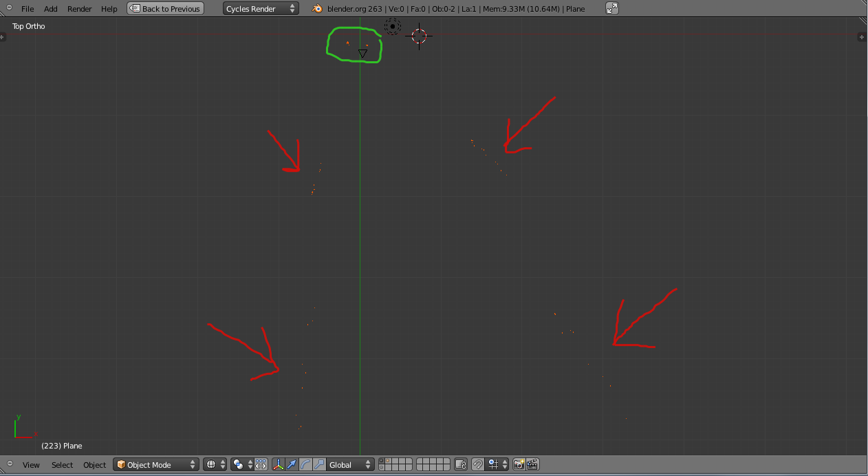Image resolution: width=868 pixels, height=476 pixels.
Task: Open the 3D view's Object menu
Action: pyautogui.click(x=95, y=465)
